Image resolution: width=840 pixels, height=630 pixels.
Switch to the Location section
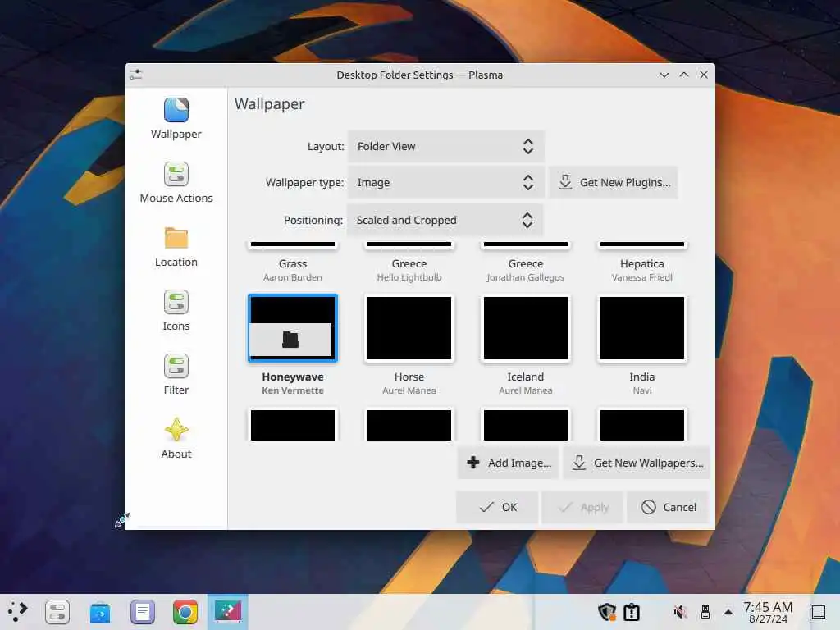pos(176,246)
